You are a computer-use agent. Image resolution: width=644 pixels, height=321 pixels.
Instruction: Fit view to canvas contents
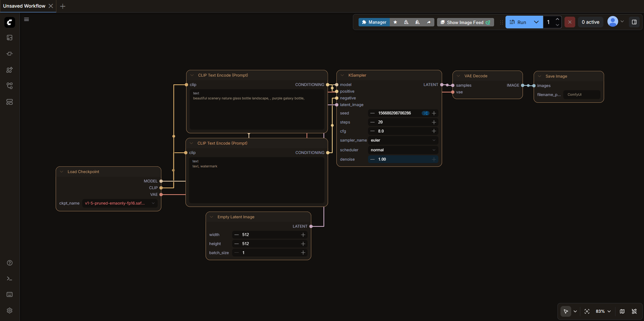(587, 311)
